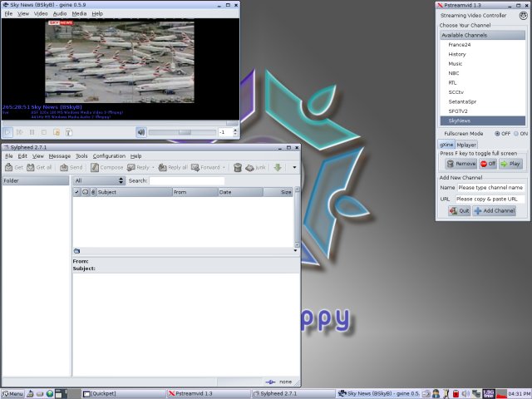The width and height of the screenshot is (532, 399).
Task: Click the red Off button in Pstreamvid
Action: click(x=488, y=164)
